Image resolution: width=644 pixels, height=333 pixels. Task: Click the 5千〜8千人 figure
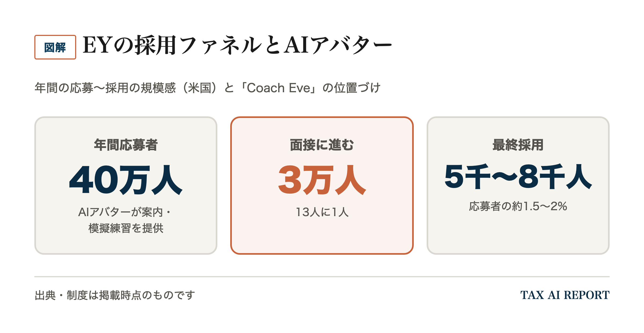518,177
